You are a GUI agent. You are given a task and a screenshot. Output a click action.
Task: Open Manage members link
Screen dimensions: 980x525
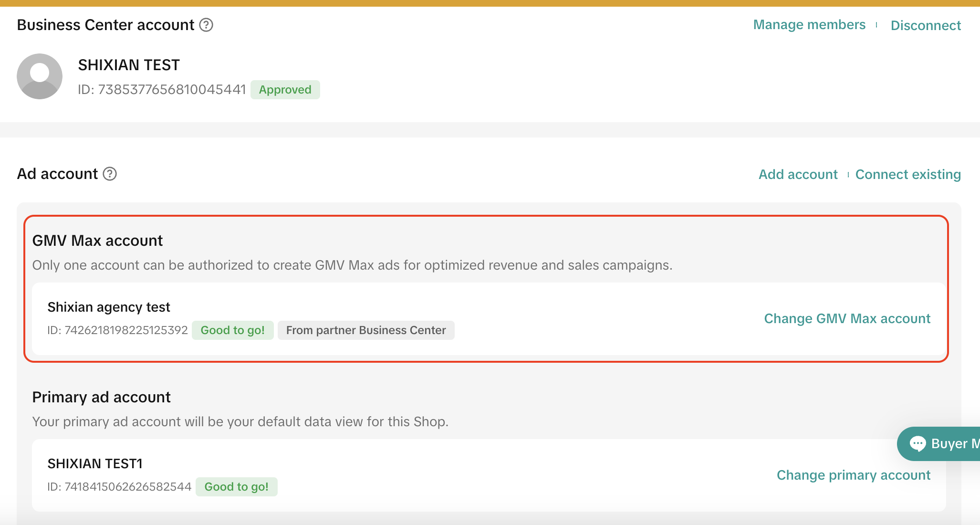(x=809, y=25)
